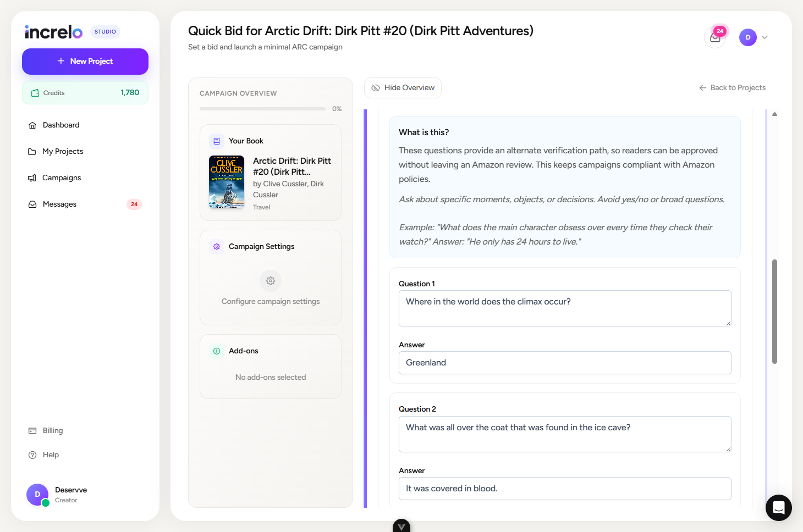The height and width of the screenshot is (532, 803).
Task: Click the Increlo logo
Action: (x=53, y=32)
